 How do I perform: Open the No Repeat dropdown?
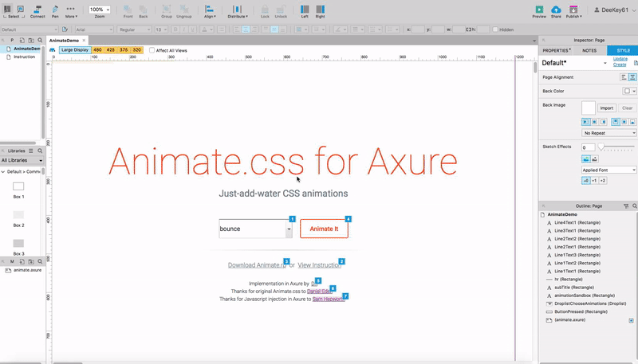tap(608, 133)
